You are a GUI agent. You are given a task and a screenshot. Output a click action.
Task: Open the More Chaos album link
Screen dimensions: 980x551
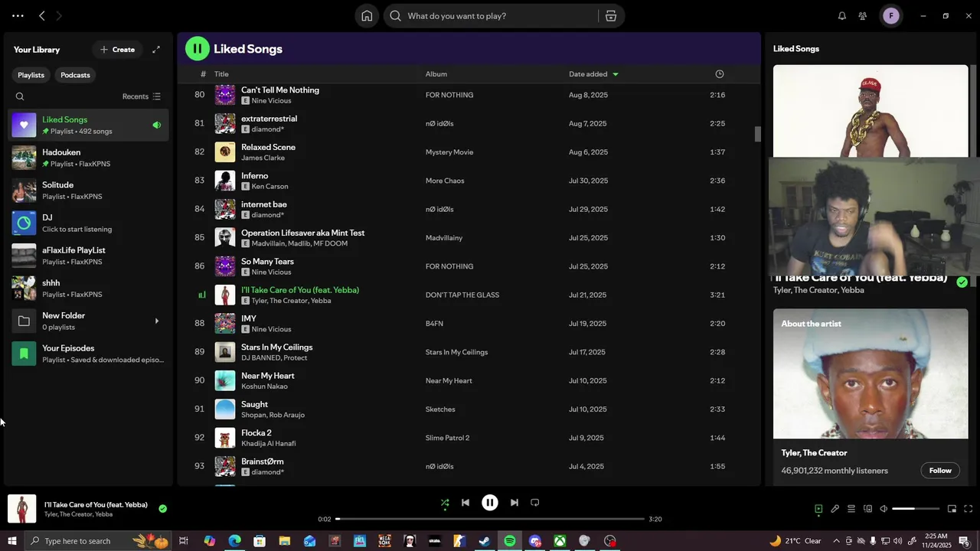pos(445,181)
